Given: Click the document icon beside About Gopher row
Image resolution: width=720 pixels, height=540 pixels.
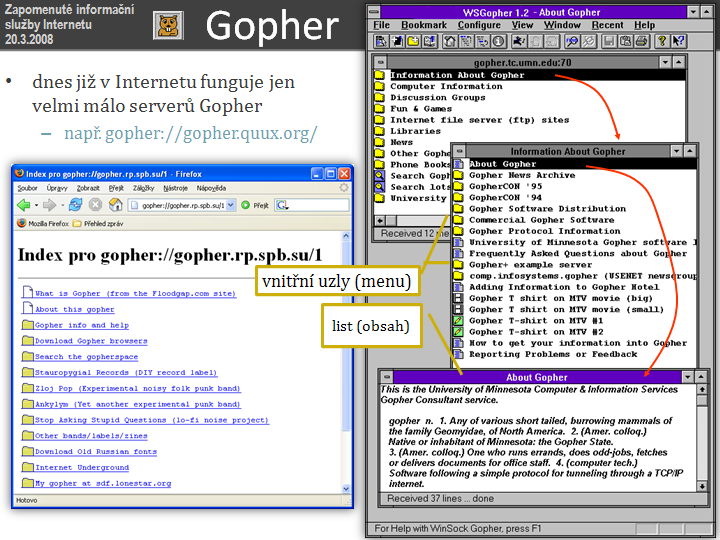Looking at the screenshot, I should pyautogui.click(x=458, y=164).
